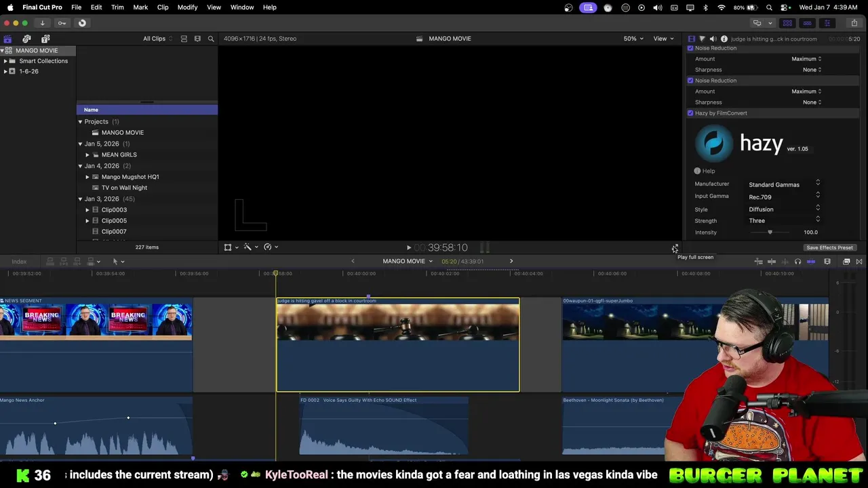Select the judge hitting gavel clip

(x=398, y=345)
